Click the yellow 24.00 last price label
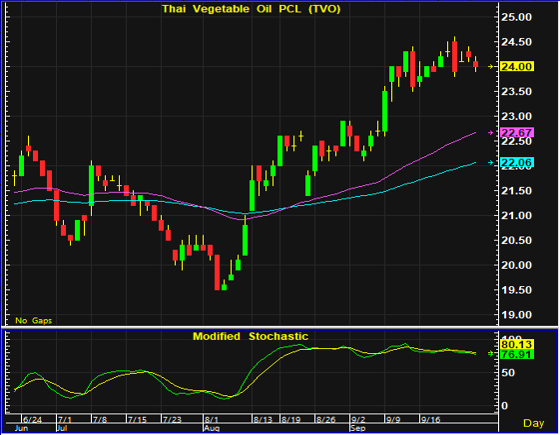The image size is (560, 435). [517, 67]
